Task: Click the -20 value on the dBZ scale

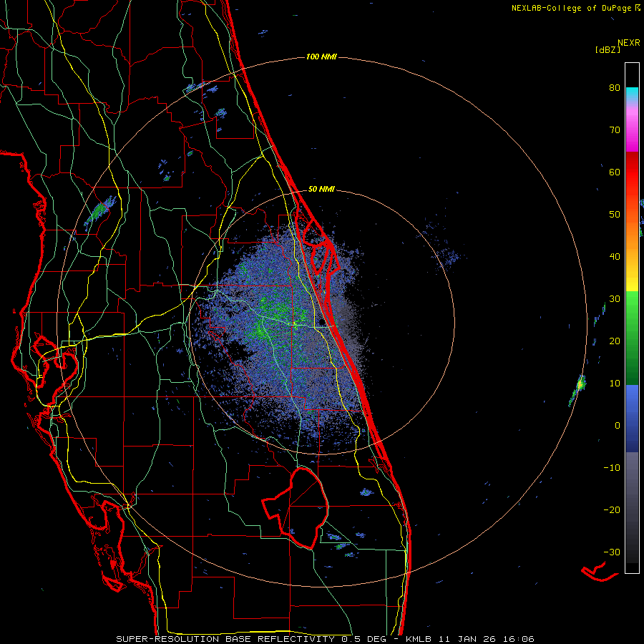Action: coord(612,510)
